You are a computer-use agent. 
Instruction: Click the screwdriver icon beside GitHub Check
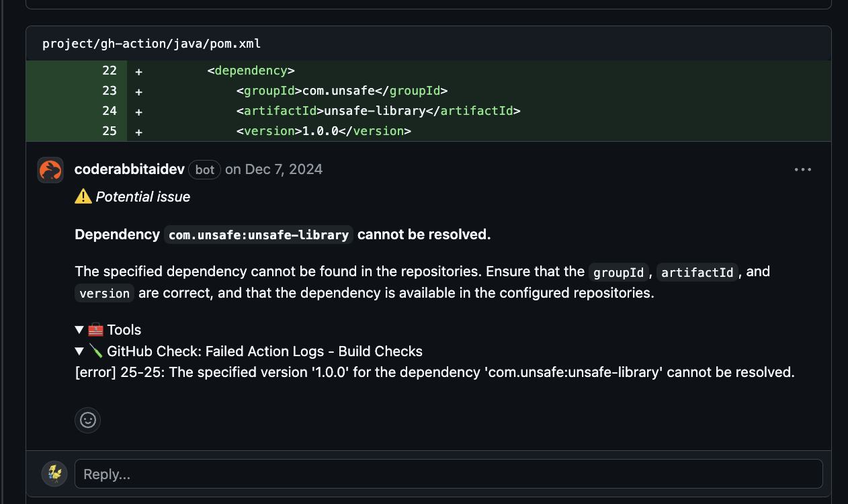tap(95, 351)
